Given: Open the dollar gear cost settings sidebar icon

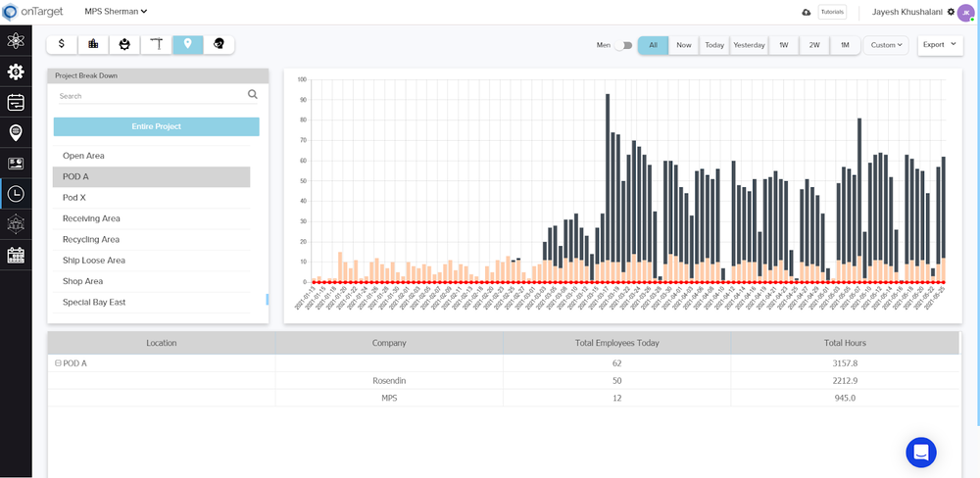Looking at the screenshot, I should coord(16,72).
